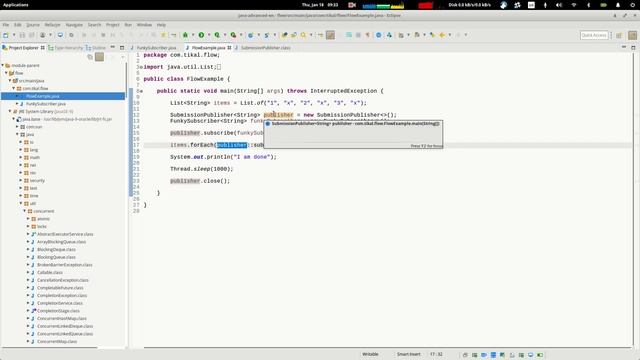Collapse the src/main/java folder
The width and height of the screenshot is (640, 360).
[x=10, y=81]
